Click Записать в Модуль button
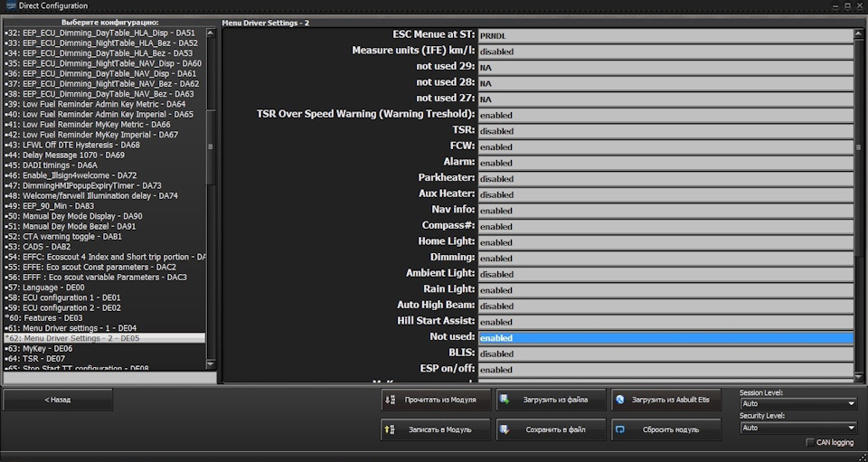 click(435, 429)
